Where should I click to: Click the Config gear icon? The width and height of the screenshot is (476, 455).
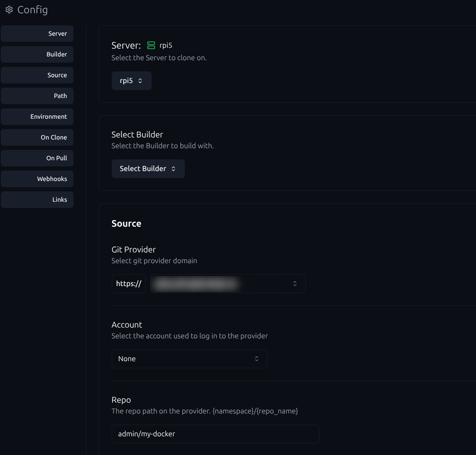click(9, 10)
